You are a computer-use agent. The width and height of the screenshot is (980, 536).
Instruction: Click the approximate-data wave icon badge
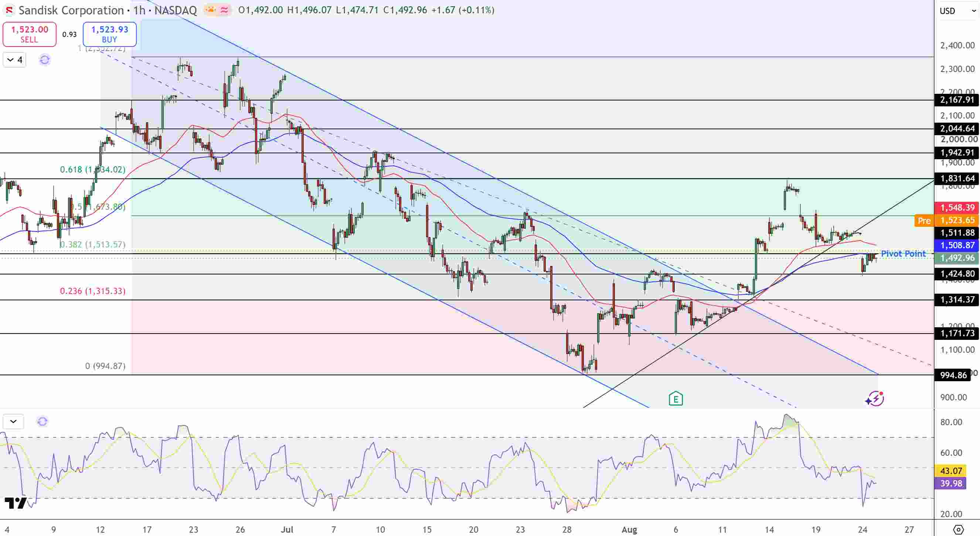point(224,10)
